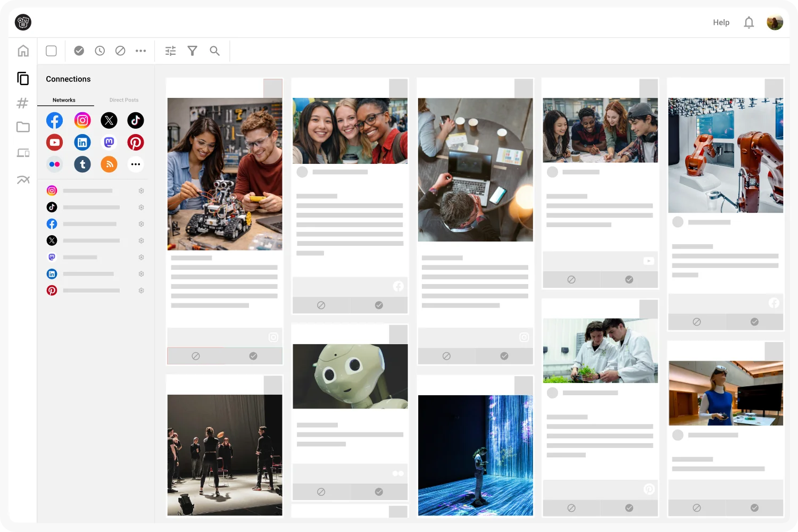
Task: Open the analytics trend icon in the sidebar
Action: 23,180
